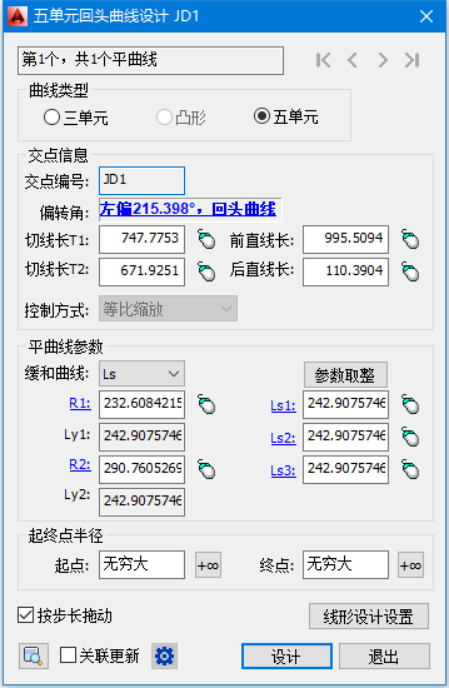449x688 pixels.
Task: Select the 五单元 radio option
Action: click(286, 117)
